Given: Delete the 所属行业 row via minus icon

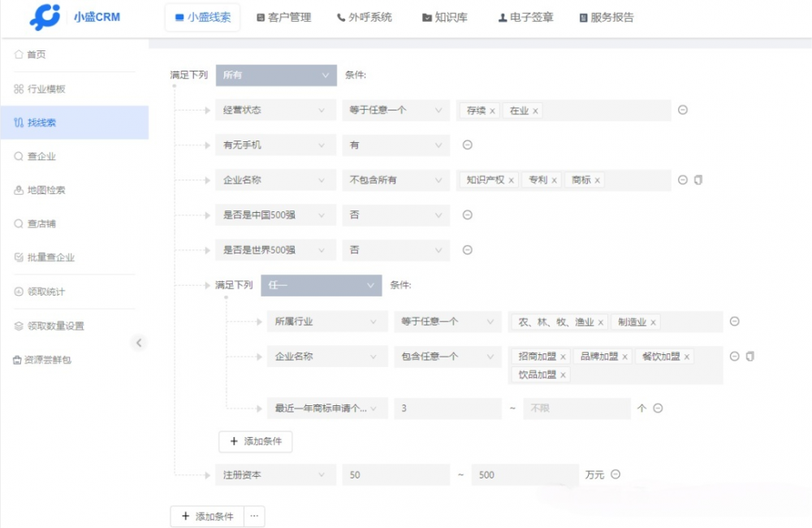Looking at the screenshot, I should 734,322.
